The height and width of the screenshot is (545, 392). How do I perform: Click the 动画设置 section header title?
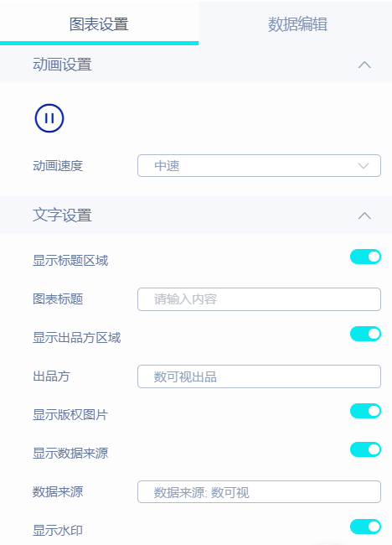click(x=62, y=65)
